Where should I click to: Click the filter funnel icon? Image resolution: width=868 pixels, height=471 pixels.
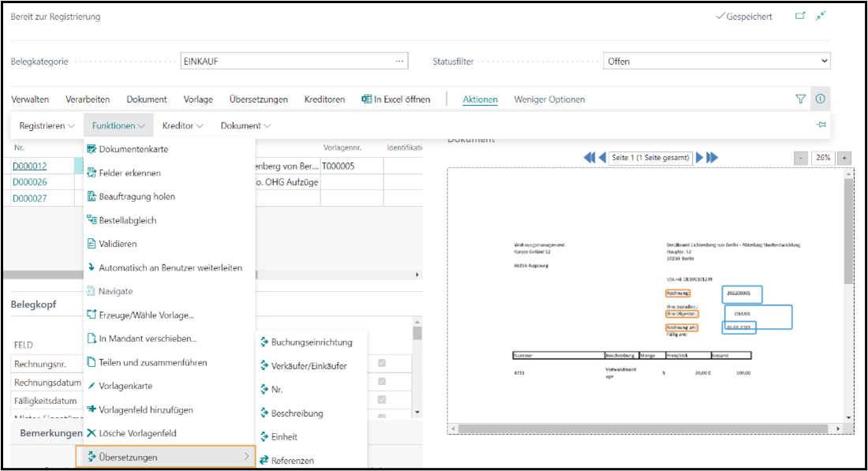[800, 99]
